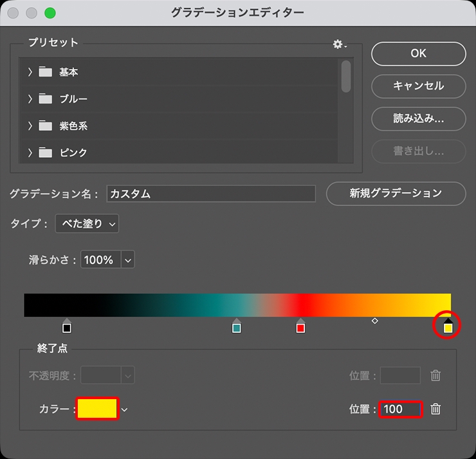Select the teal color stop
The image size is (476, 459).
[x=236, y=327]
